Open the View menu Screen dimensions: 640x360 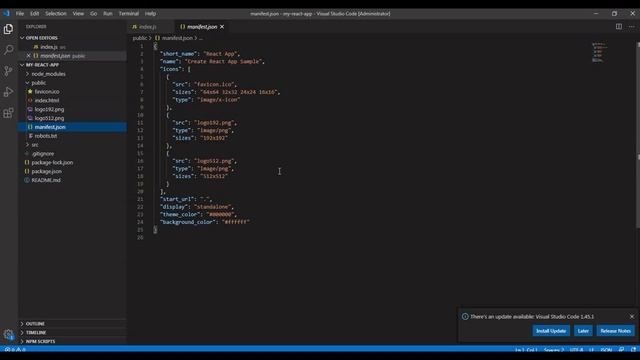78,13
